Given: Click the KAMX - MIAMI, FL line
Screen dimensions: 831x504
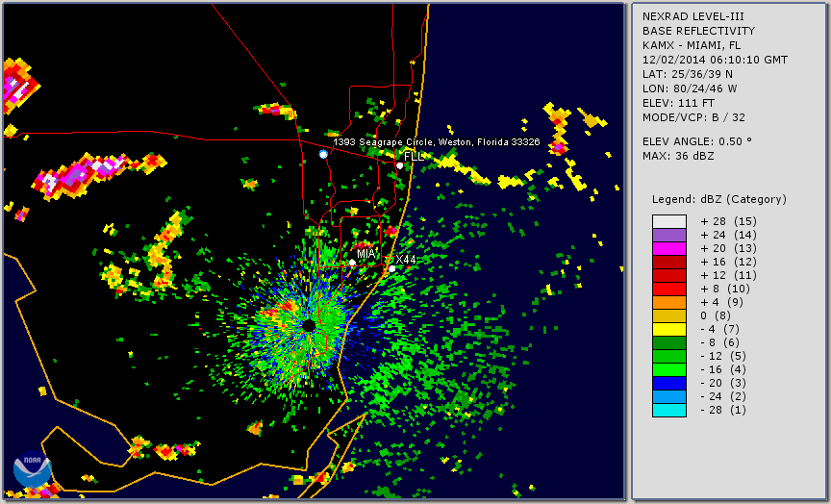Looking at the screenshot, I should pyautogui.click(x=692, y=45).
